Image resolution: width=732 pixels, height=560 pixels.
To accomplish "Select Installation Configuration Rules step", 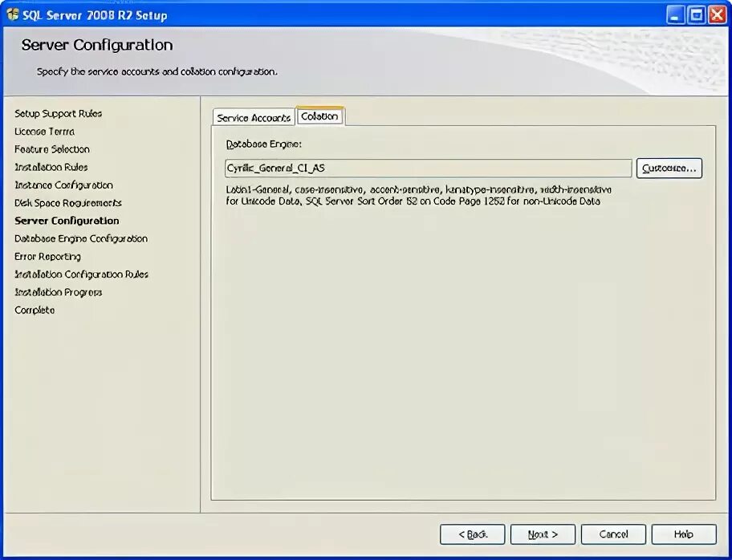I will pos(81,274).
